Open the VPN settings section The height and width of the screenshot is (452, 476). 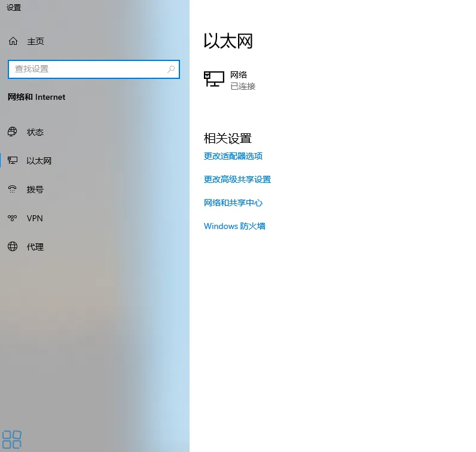[35, 218]
